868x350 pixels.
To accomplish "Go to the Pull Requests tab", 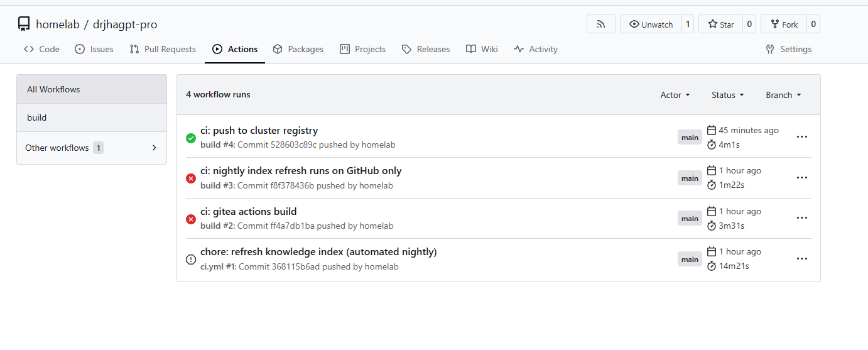I will (x=163, y=49).
